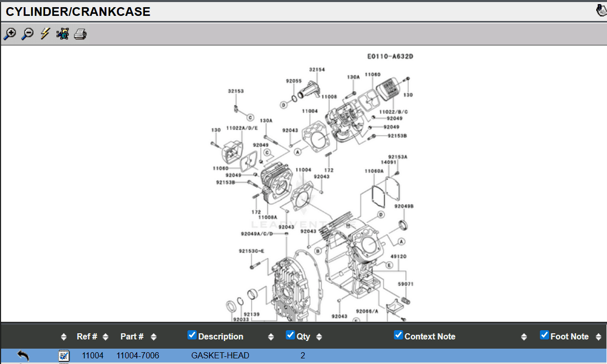The width and height of the screenshot is (607, 364).
Task: Open the document icon beside part 11004
Action: coord(64,355)
